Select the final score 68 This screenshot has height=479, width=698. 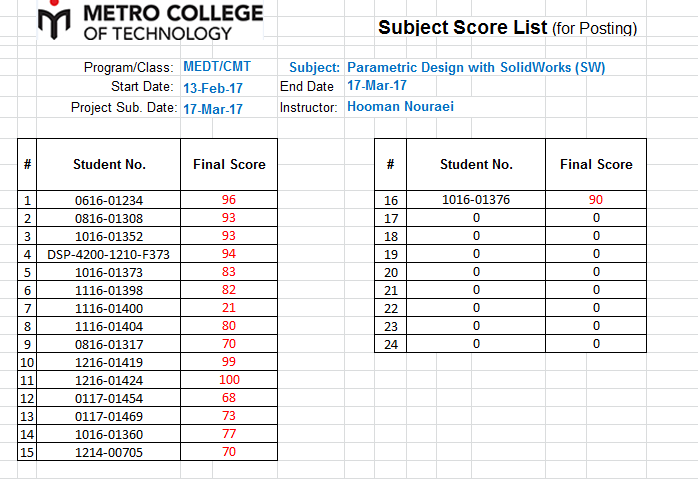coord(229,398)
